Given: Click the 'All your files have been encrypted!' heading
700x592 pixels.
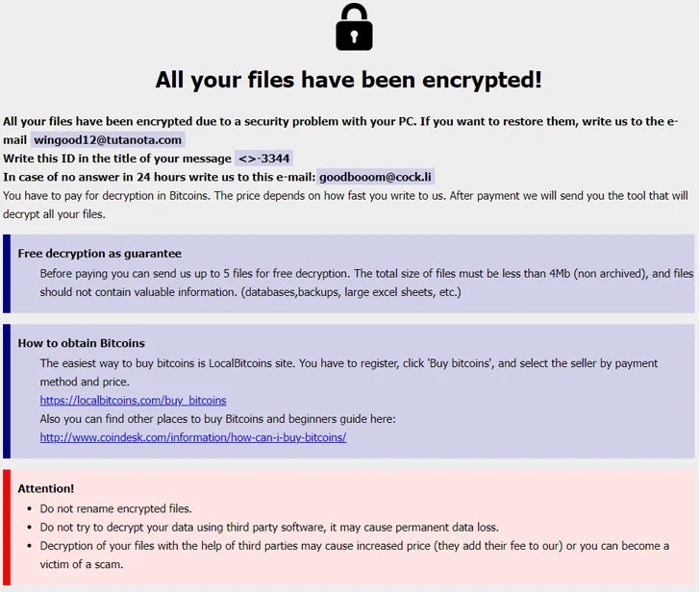Looking at the screenshot, I should point(349,81).
